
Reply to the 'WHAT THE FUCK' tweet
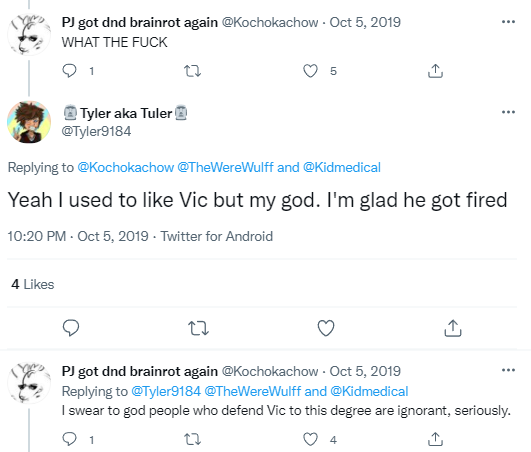coord(70,71)
